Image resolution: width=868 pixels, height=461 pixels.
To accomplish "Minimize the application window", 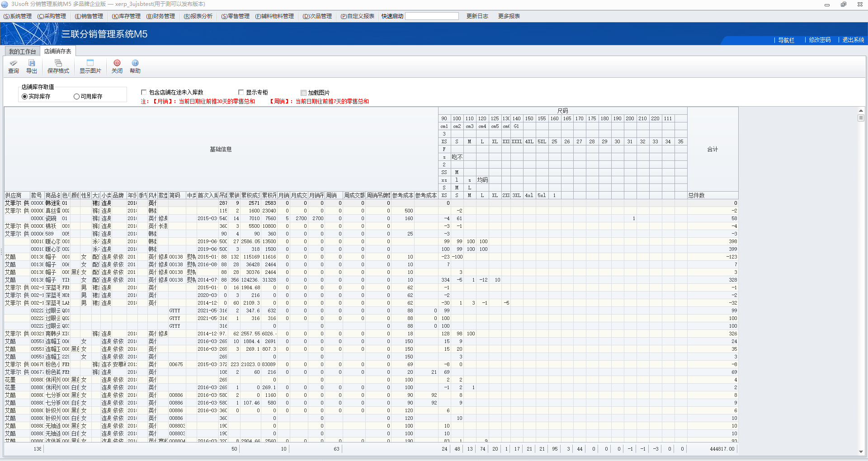I will click(x=827, y=5).
